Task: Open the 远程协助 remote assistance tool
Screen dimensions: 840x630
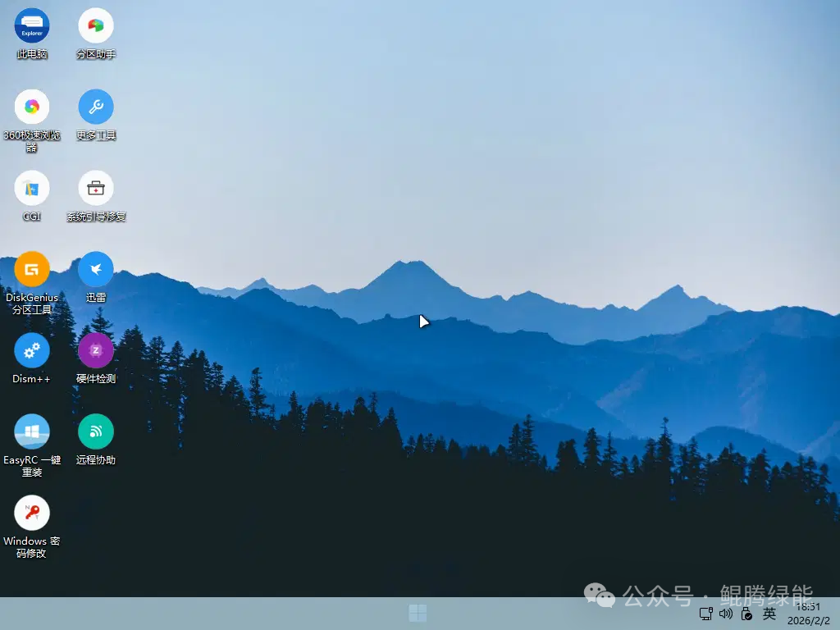Action: [x=95, y=431]
